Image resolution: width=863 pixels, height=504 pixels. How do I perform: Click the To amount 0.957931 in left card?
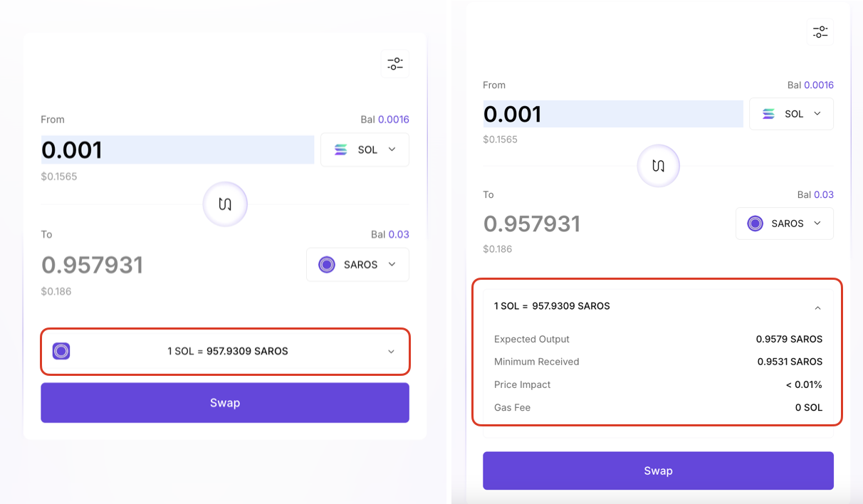click(x=93, y=266)
